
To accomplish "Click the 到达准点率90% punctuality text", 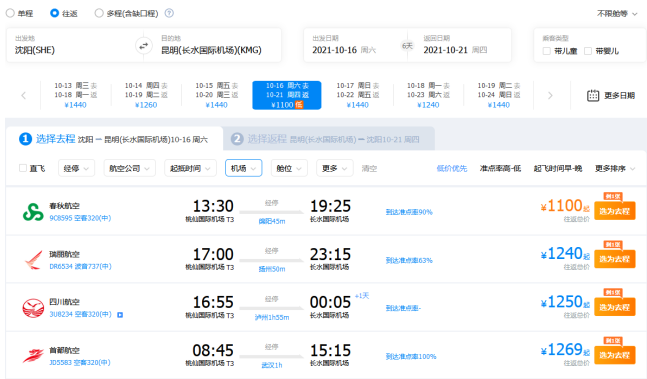I will click(409, 212).
